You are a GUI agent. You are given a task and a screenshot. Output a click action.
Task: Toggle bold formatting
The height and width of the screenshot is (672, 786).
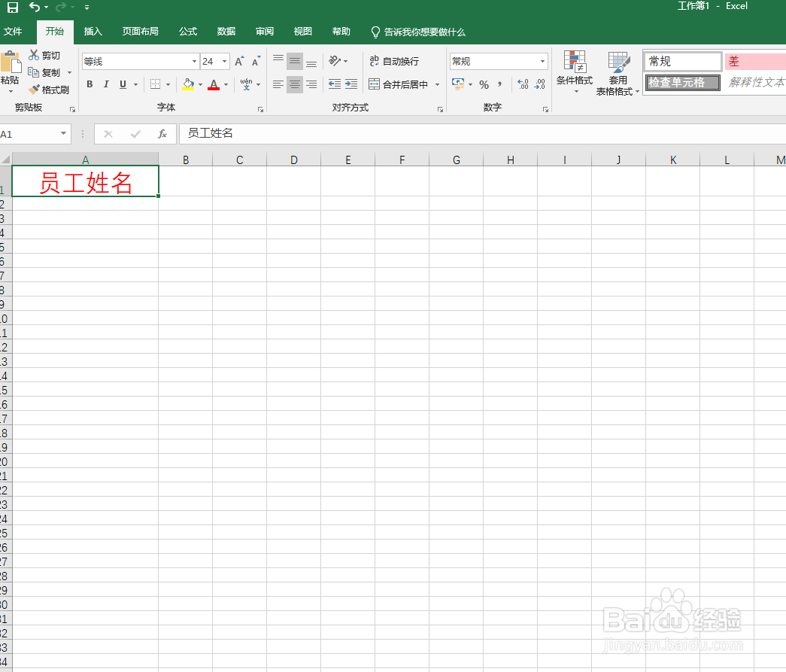pos(90,84)
